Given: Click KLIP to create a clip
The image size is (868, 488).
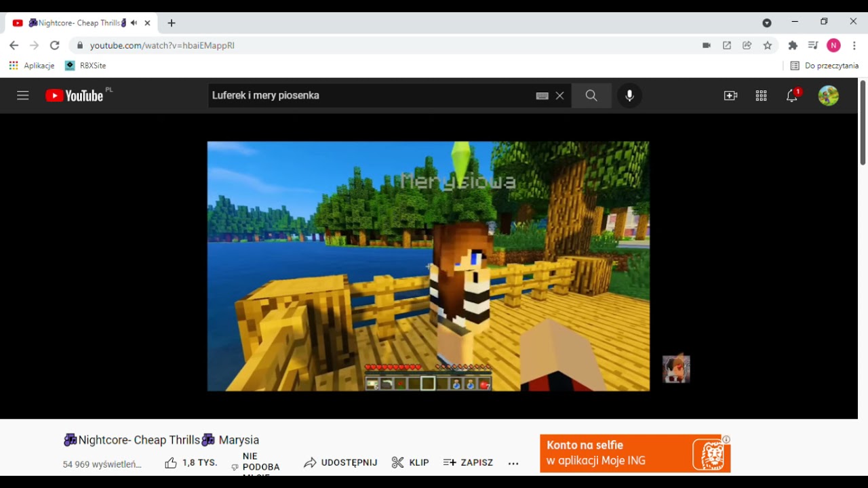Looking at the screenshot, I should tap(410, 462).
